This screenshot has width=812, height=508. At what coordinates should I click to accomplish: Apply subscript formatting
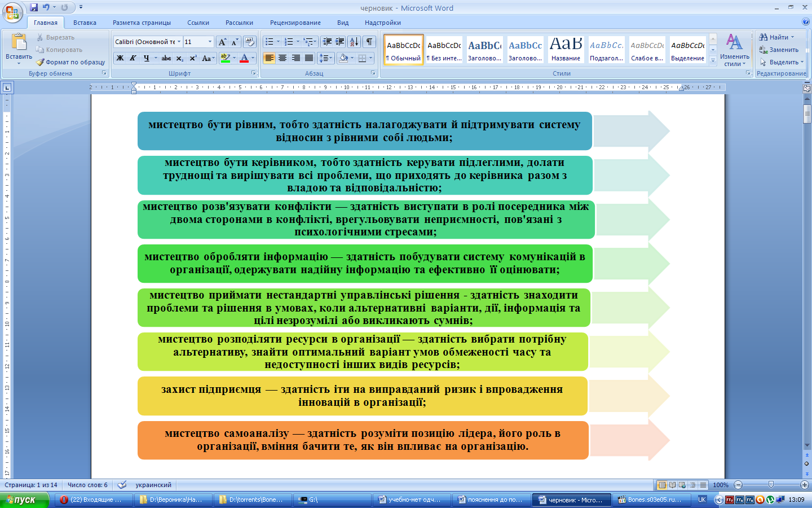click(x=179, y=58)
